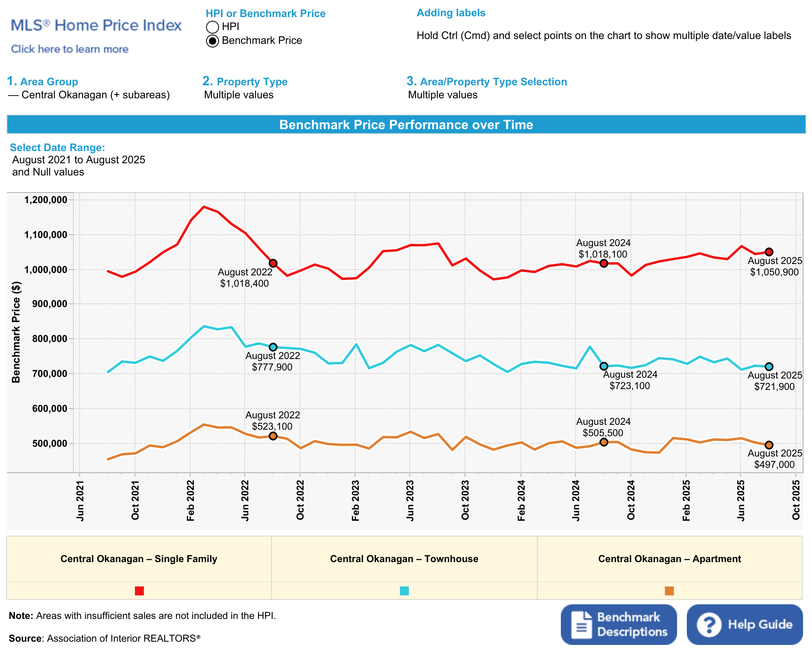Click the $505,500 data label
Screen dimensions: 812x649
pos(603,433)
